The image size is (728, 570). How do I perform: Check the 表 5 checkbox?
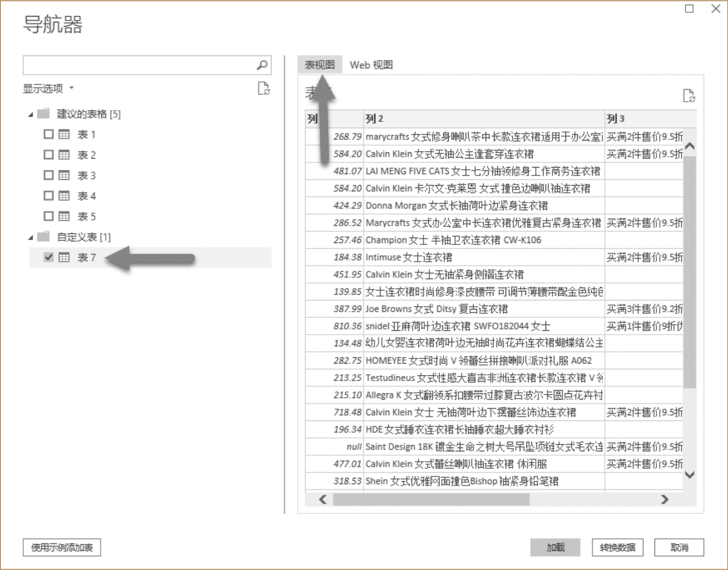[48, 216]
